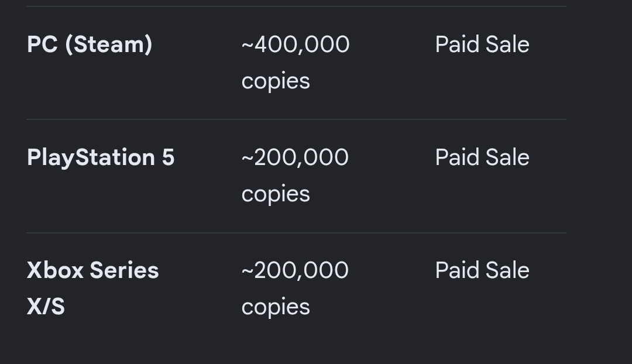The image size is (632, 364).
Task: Click the word copies in the Xbox row
Action: pos(276,308)
